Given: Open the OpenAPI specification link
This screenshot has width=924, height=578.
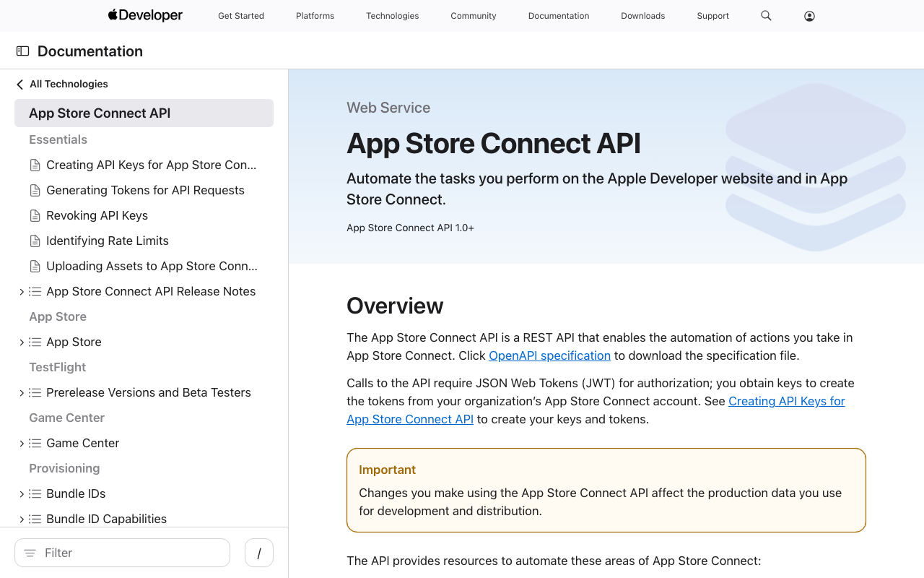Looking at the screenshot, I should 549,355.
